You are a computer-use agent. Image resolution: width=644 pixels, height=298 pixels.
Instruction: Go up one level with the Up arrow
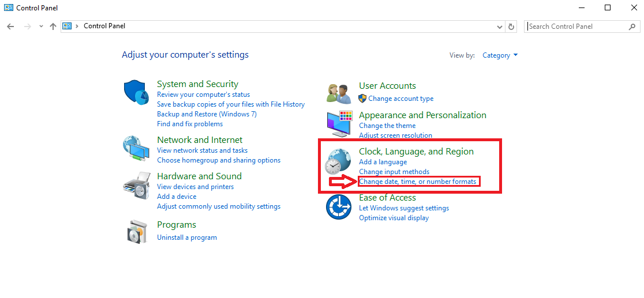coord(53,27)
